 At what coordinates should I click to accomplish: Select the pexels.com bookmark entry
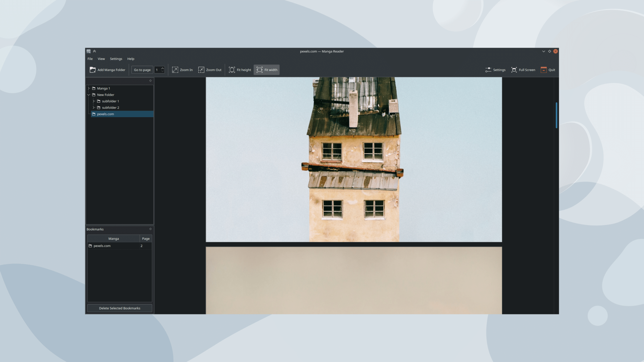tap(114, 246)
